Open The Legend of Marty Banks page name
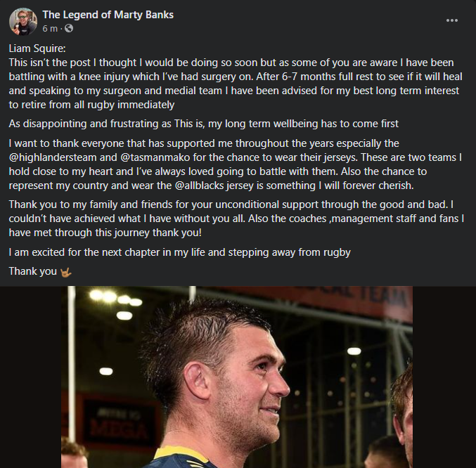This screenshot has width=476, height=468. coord(108,15)
